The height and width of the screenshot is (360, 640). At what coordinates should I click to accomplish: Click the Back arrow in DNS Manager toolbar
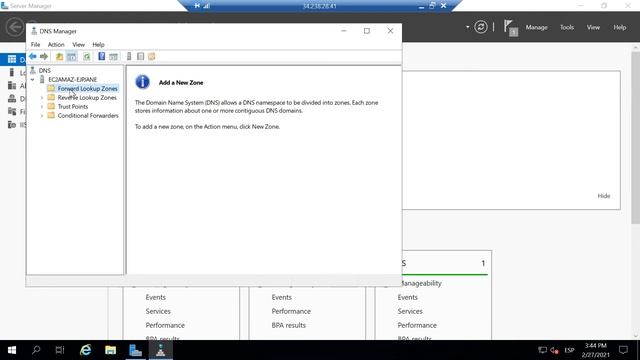point(33,56)
